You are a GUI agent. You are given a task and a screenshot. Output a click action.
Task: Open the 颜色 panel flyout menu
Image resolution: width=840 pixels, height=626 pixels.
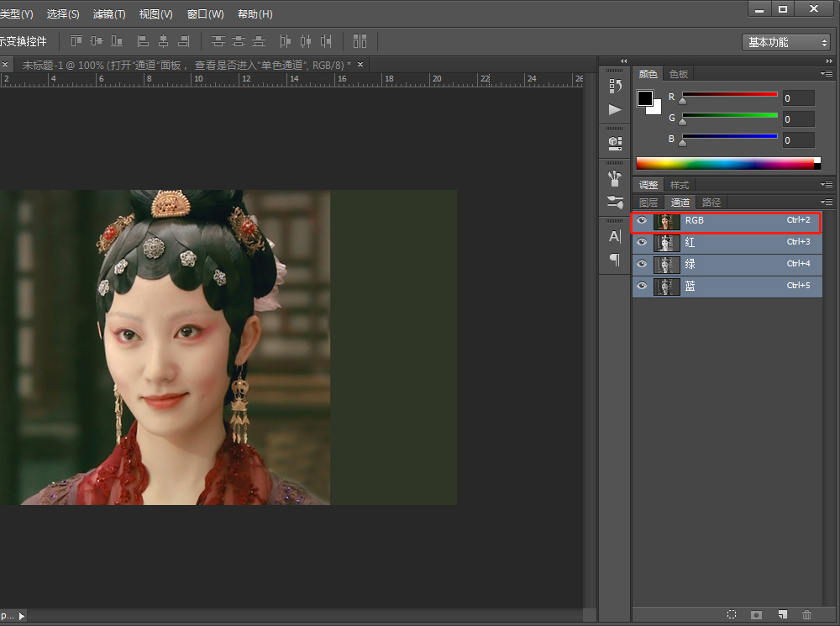(x=826, y=73)
